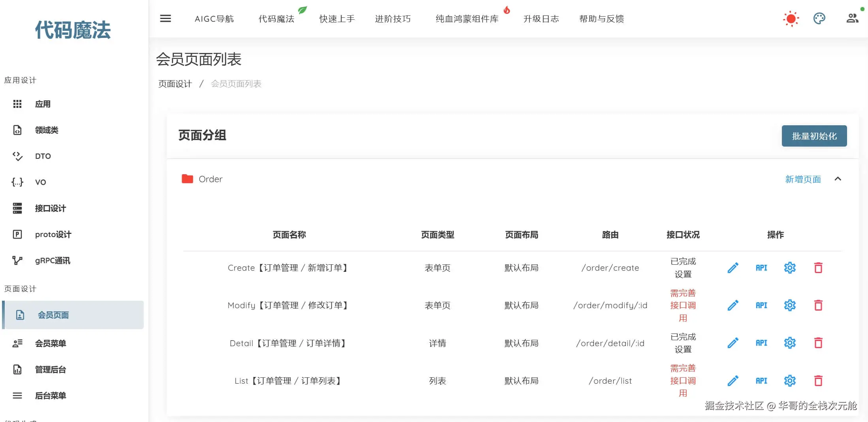This screenshot has width=868, height=422.
Task: Click edit pencil for Detail order page
Action: pos(733,343)
